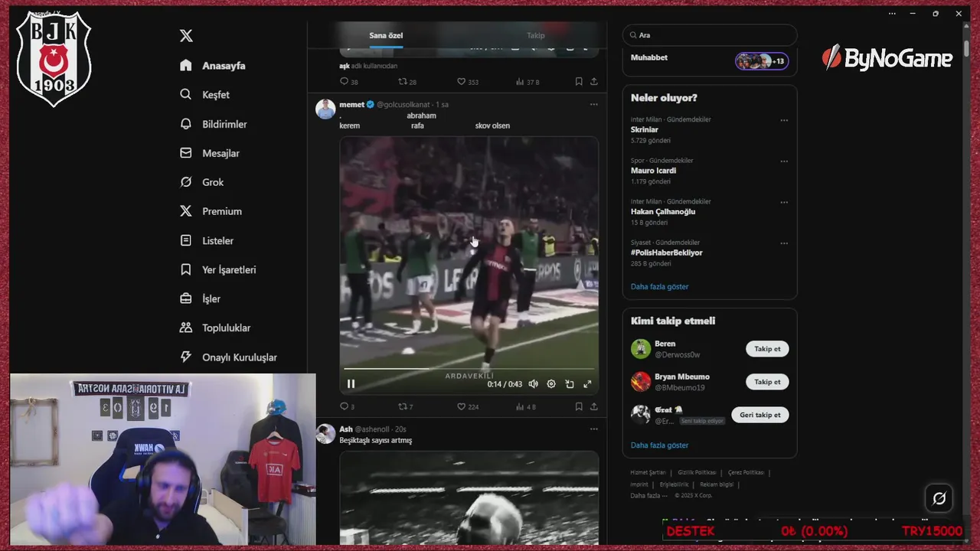Viewport: 980px width, 551px height.
Task: Open Bryan Mbeumo's avatar
Action: (641, 382)
